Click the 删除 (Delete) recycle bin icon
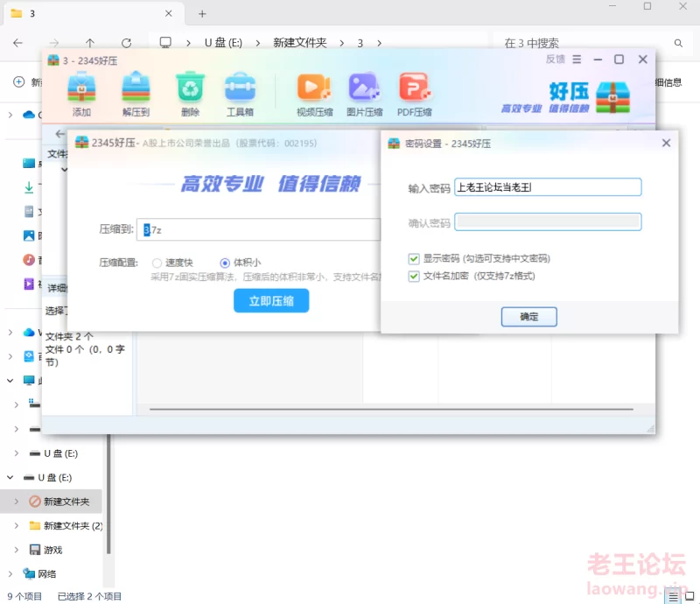700x604 pixels. 190,94
